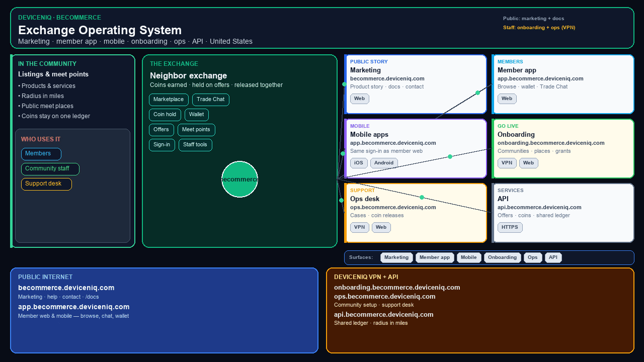644x362 pixels.
Task: Open the Staff tools chip
Action: point(195,145)
